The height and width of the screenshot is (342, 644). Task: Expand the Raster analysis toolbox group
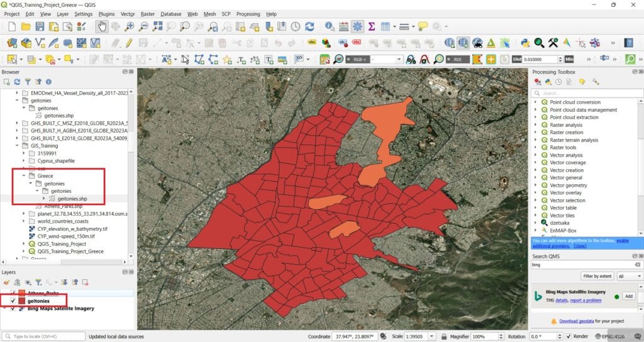535,125
